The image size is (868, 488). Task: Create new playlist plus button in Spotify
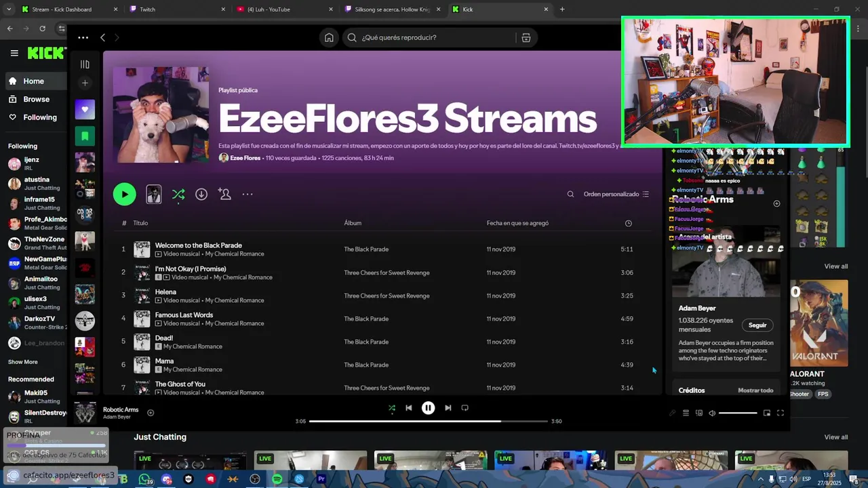(85, 83)
